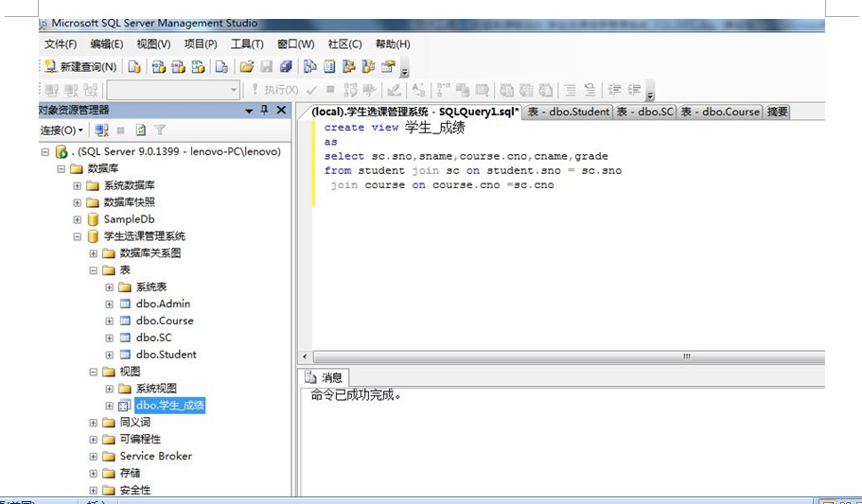Screen dimensions: 862x504
Task: Click the Design Query in Editor icon
Action: (x=394, y=90)
